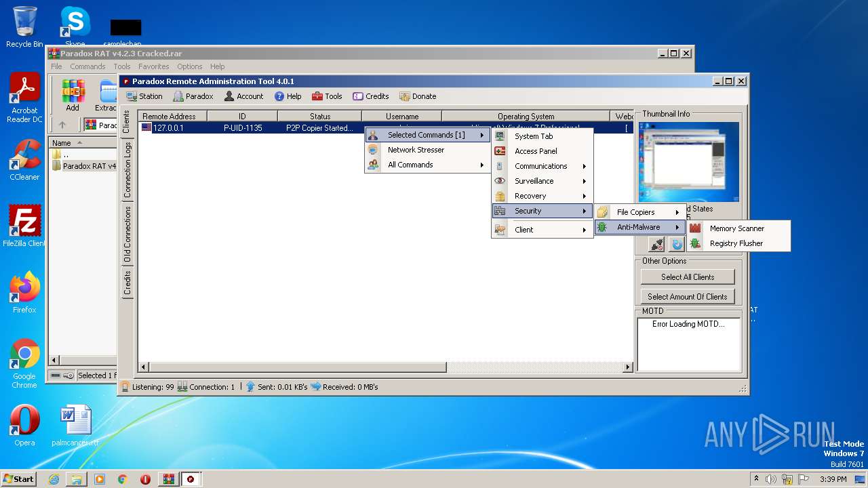Open the Google Chrome desktop shortcut
The width and height of the screenshot is (868, 488).
pos(24,364)
